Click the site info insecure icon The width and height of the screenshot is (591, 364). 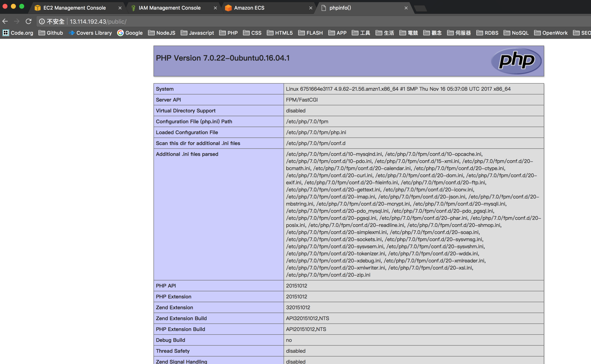pyautogui.click(x=42, y=21)
